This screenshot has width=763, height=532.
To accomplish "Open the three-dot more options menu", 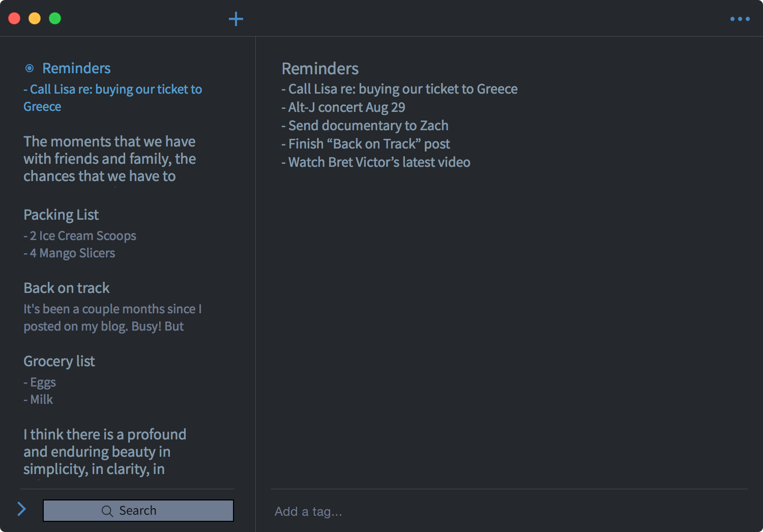I will pyautogui.click(x=740, y=19).
